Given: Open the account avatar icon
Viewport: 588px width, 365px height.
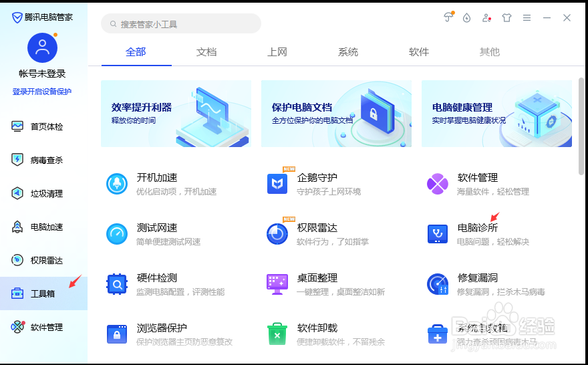Looking at the screenshot, I should coord(42,47).
